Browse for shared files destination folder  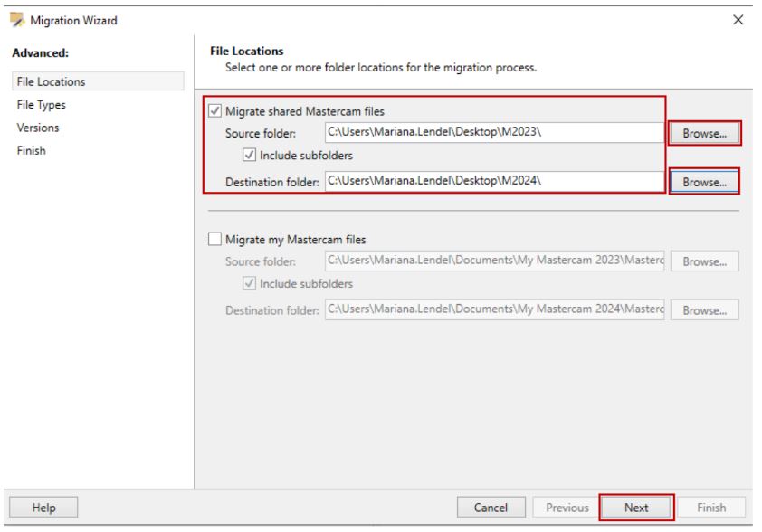coord(704,182)
